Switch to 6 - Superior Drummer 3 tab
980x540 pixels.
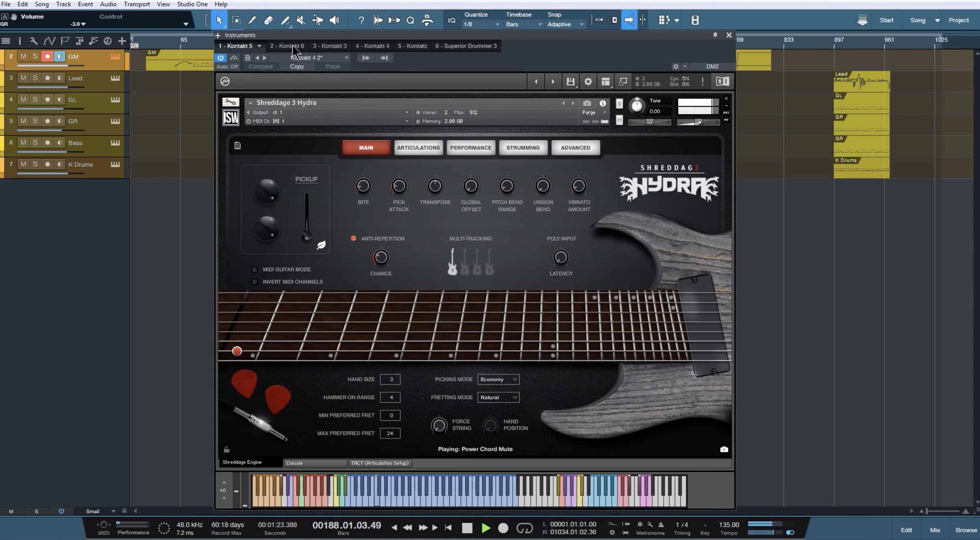click(x=466, y=46)
